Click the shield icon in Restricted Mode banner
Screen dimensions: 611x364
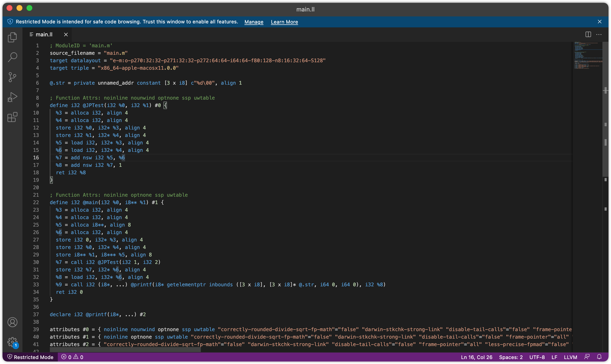(10, 22)
